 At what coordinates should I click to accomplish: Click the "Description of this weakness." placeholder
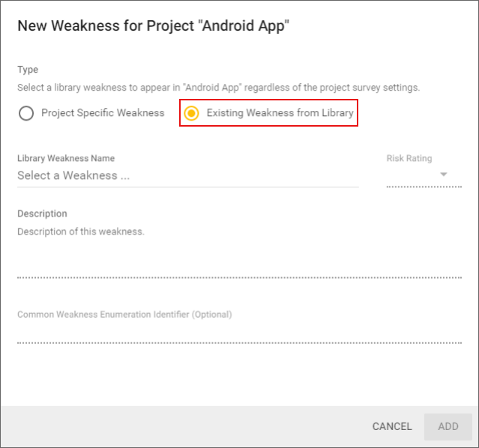[81, 231]
